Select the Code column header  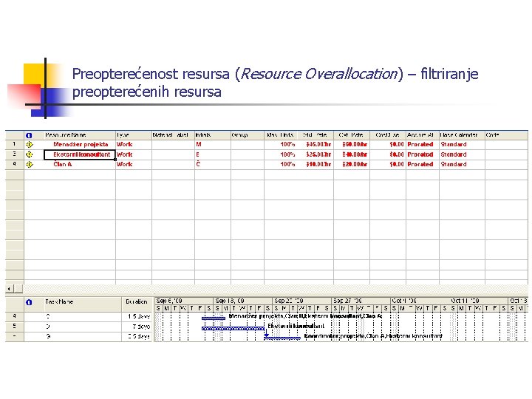click(507, 135)
